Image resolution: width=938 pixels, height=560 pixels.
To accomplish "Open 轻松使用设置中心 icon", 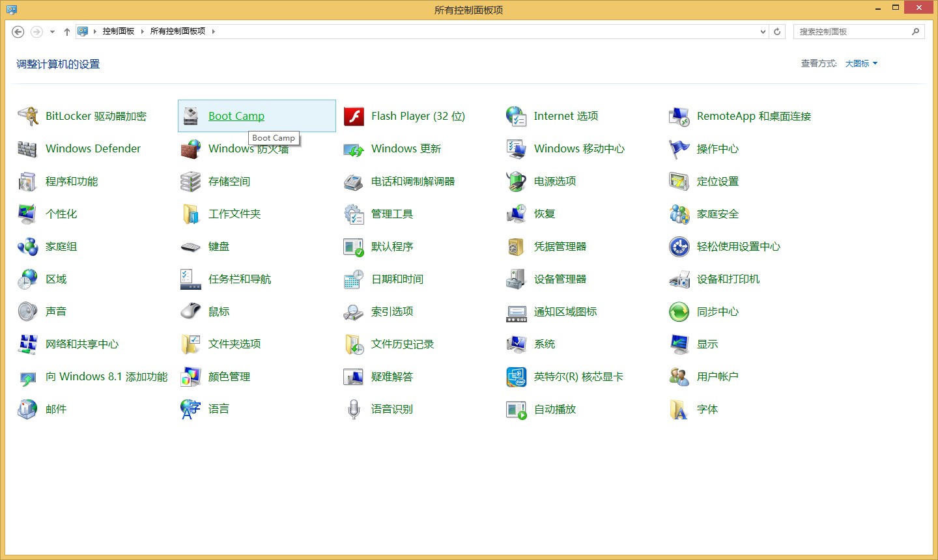I will (x=679, y=246).
